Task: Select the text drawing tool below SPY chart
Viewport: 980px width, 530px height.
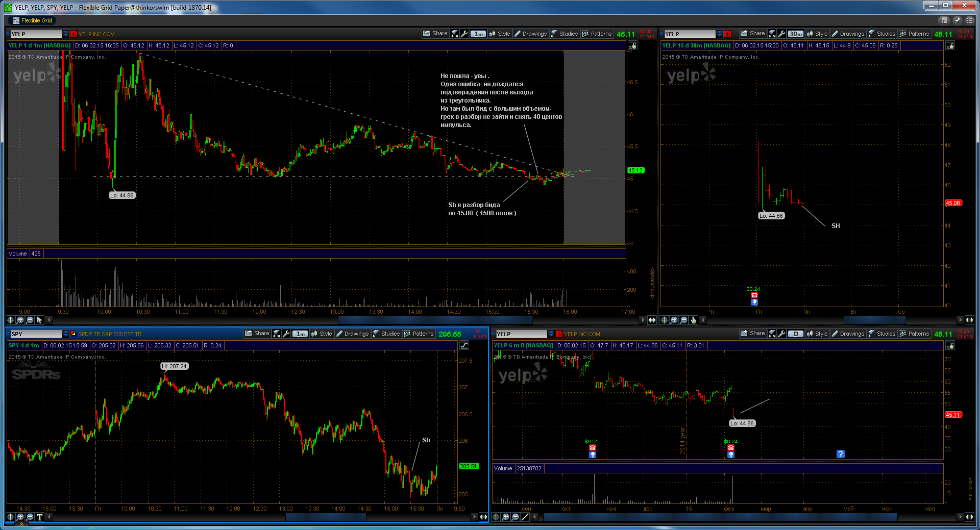Action: click(39, 517)
